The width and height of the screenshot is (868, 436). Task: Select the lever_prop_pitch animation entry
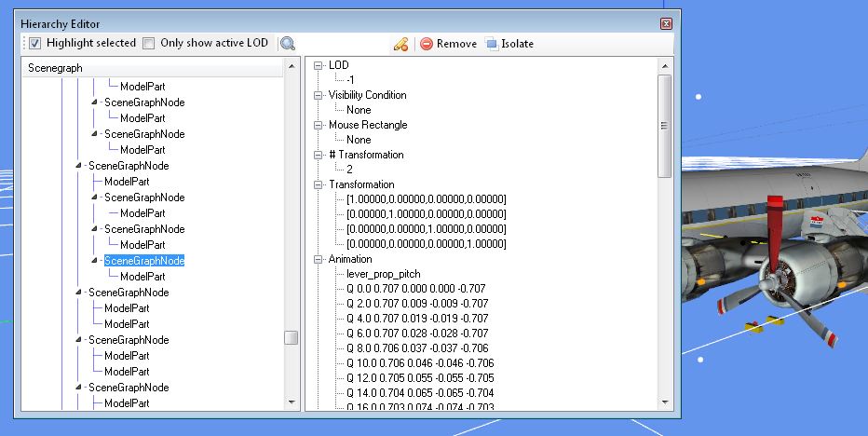[x=383, y=274]
